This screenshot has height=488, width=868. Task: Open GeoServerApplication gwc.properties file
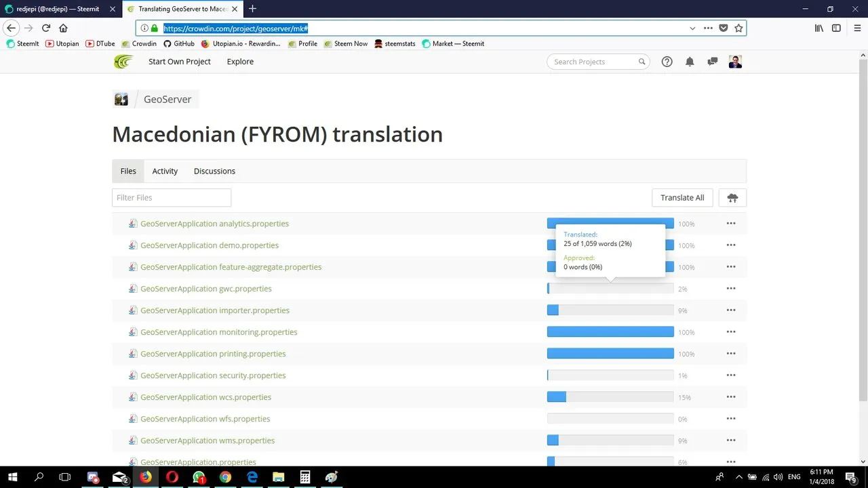click(x=206, y=289)
